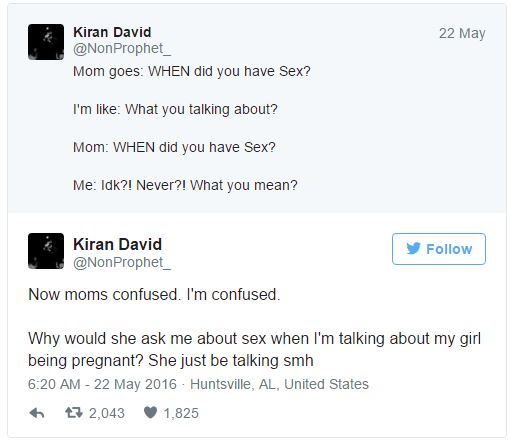Click the reply arrow icon

(37, 413)
